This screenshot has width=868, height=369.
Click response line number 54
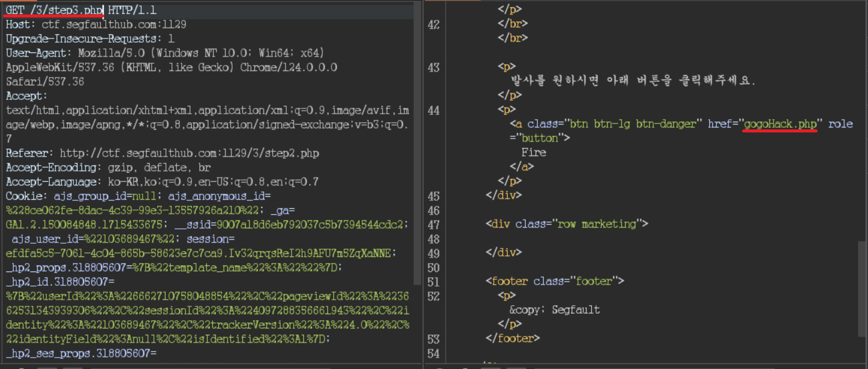tap(433, 353)
